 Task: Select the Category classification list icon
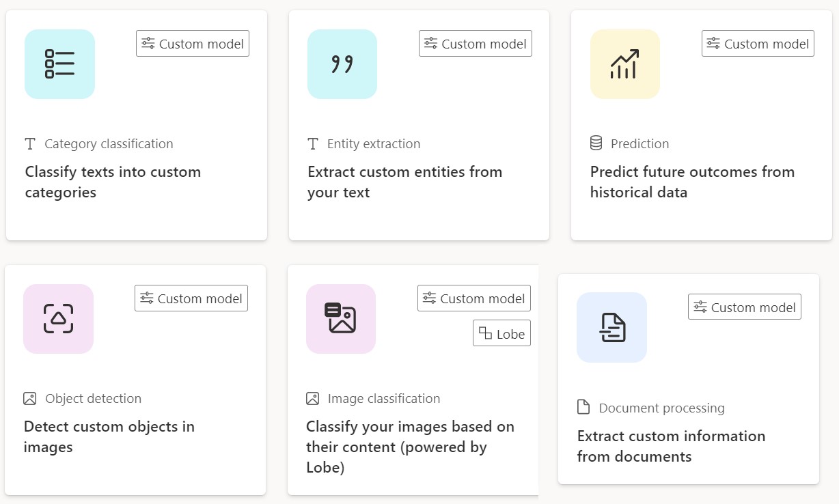[x=59, y=64]
